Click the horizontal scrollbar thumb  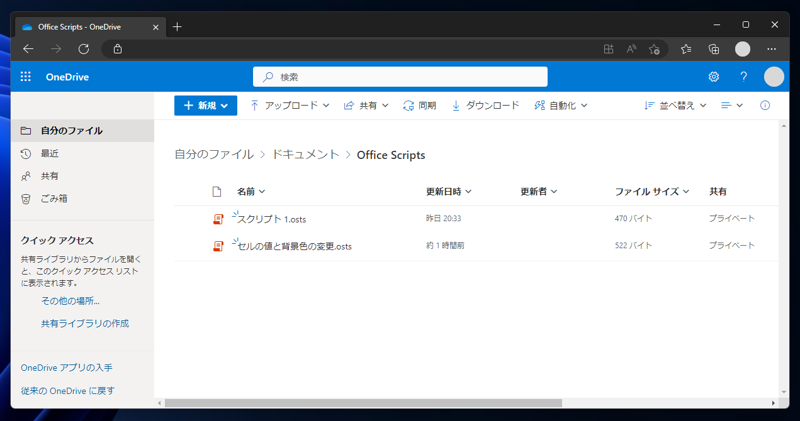(x=363, y=403)
